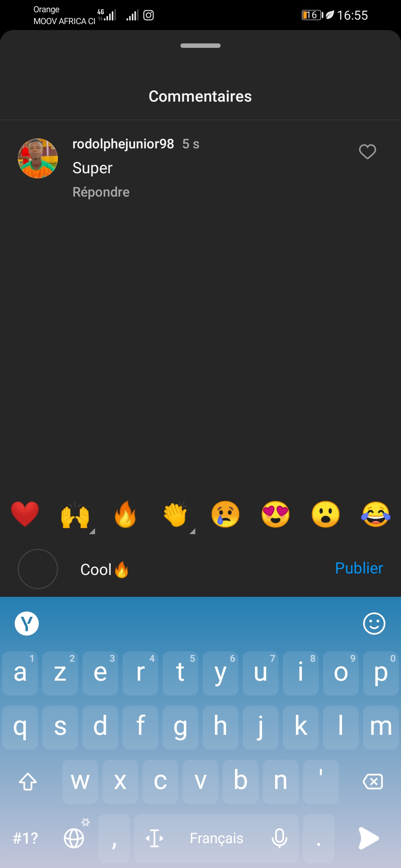The image size is (401, 868).
Task: Open rodolphejunior98's profile picture
Action: point(38,158)
